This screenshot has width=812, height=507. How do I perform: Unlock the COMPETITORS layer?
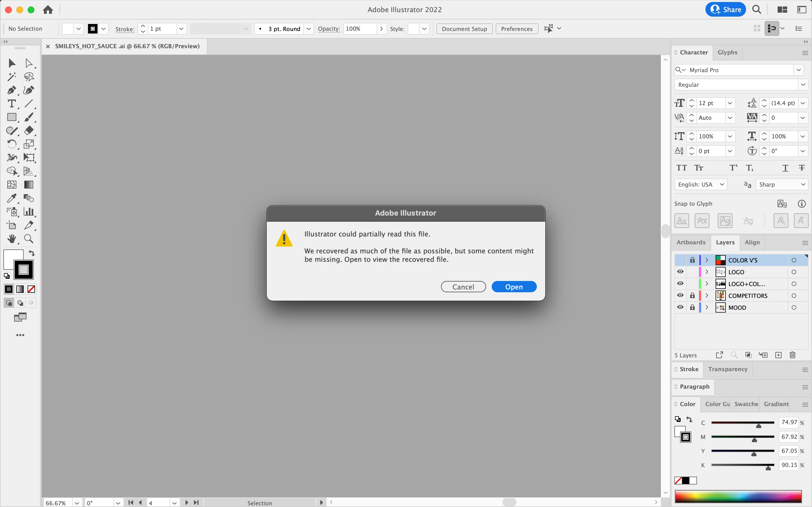point(692,296)
